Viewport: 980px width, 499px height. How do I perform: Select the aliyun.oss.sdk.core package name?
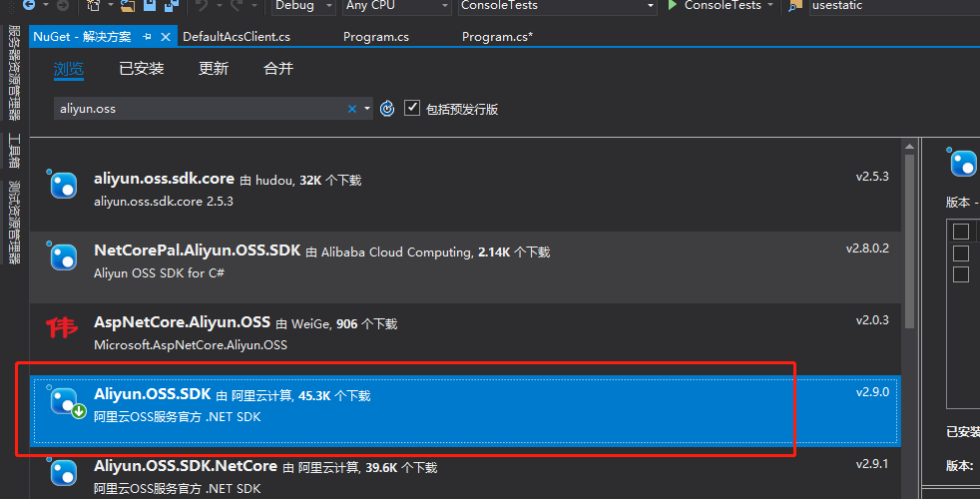click(x=164, y=179)
